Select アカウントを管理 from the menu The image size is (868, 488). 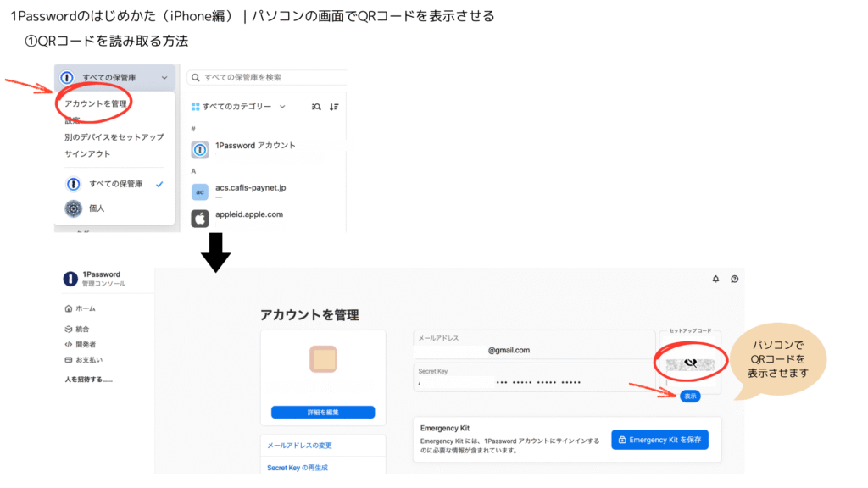[x=95, y=103]
